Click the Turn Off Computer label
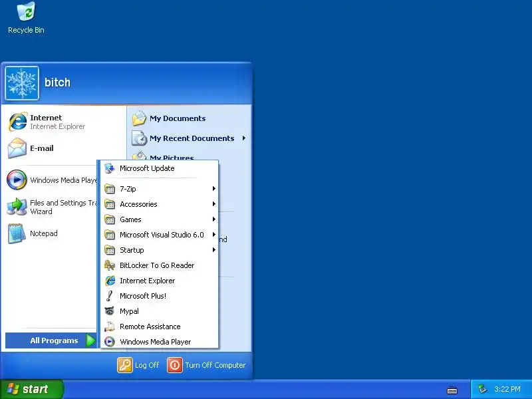This screenshot has width=532, height=399. 215,365
